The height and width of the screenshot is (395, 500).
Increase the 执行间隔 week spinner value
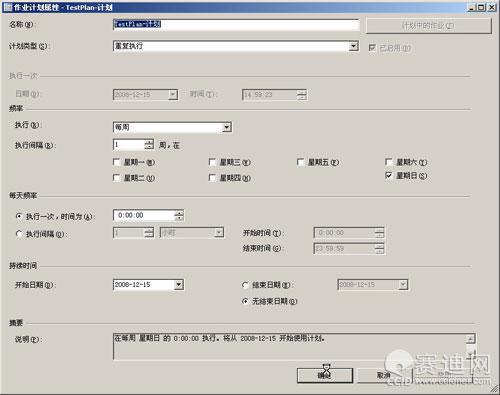tap(149, 142)
